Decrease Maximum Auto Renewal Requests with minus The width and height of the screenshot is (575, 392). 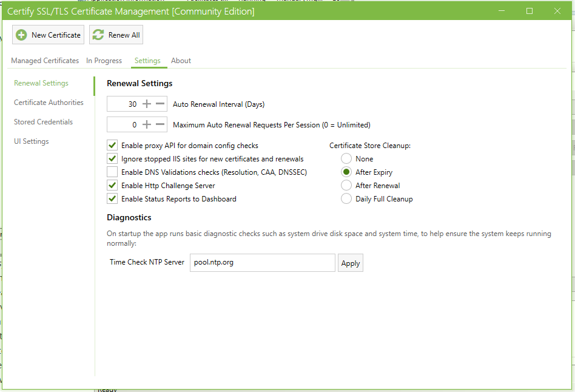(160, 125)
